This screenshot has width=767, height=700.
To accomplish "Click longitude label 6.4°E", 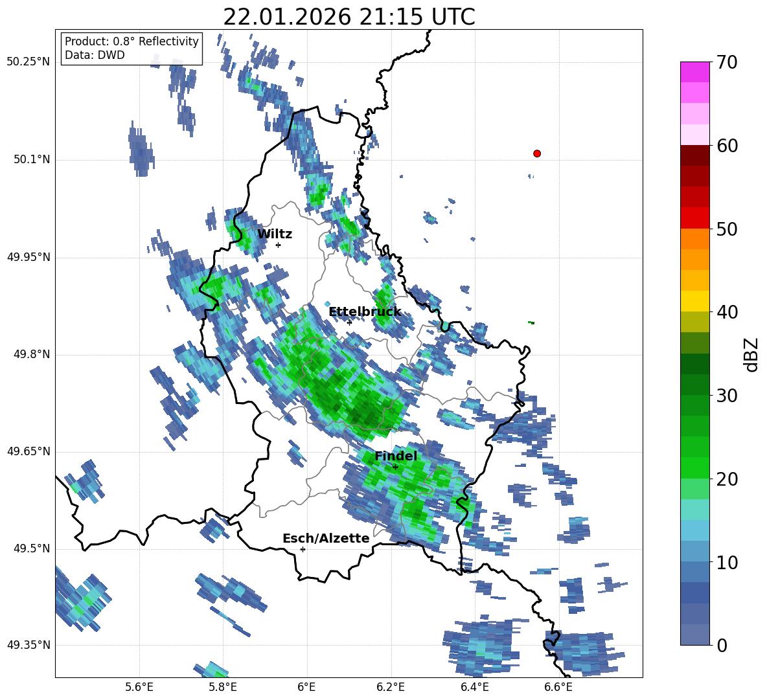I will [x=474, y=687].
